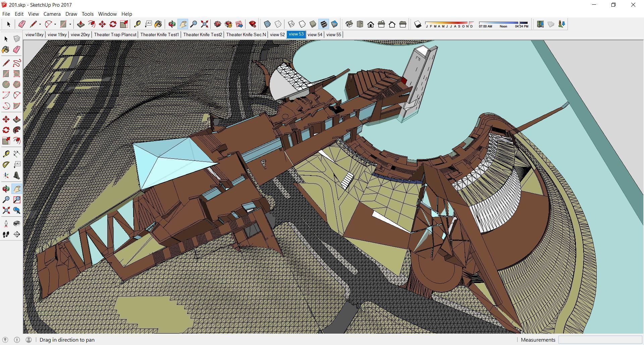
Task: Pick the Freehand drawing tool
Action: click(17, 63)
